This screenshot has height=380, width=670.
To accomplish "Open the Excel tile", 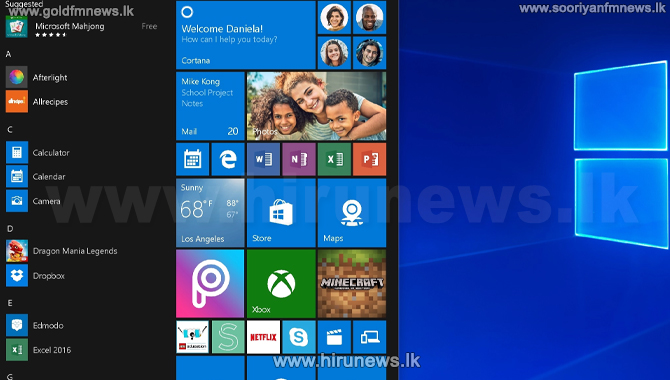I will pos(335,159).
